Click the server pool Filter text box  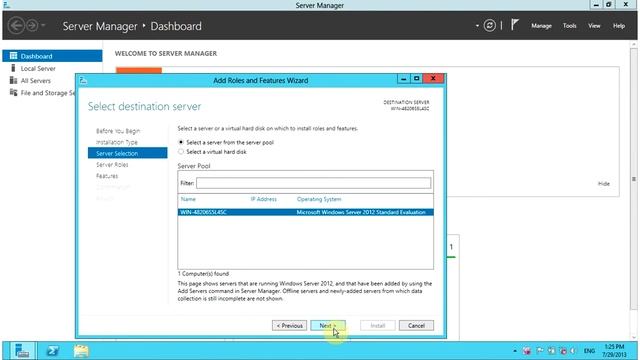(313, 183)
